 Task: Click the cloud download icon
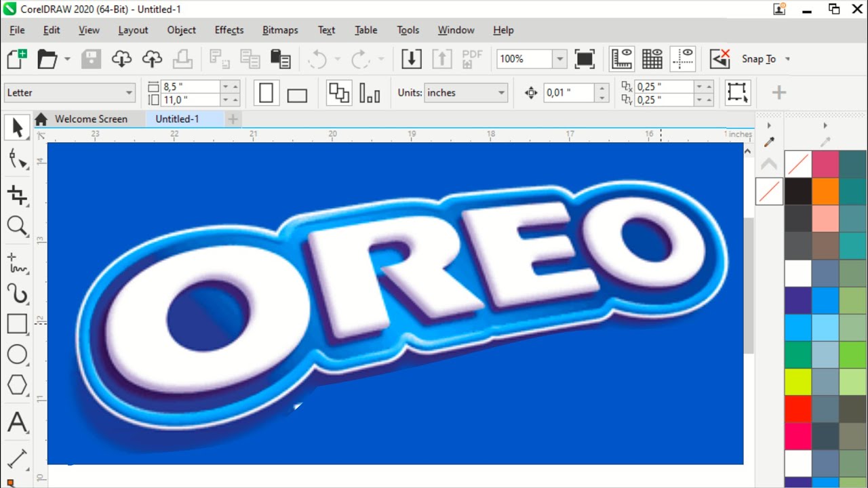point(121,59)
